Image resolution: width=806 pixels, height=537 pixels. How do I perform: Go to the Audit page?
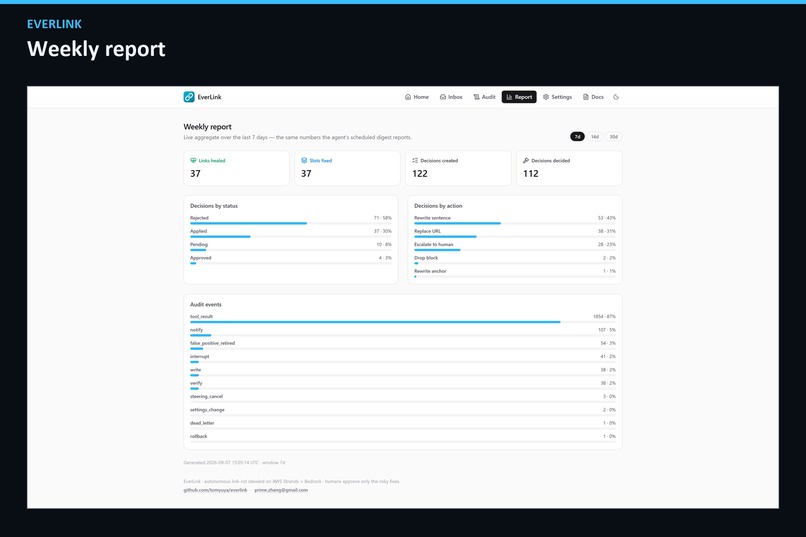pos(484,97)
